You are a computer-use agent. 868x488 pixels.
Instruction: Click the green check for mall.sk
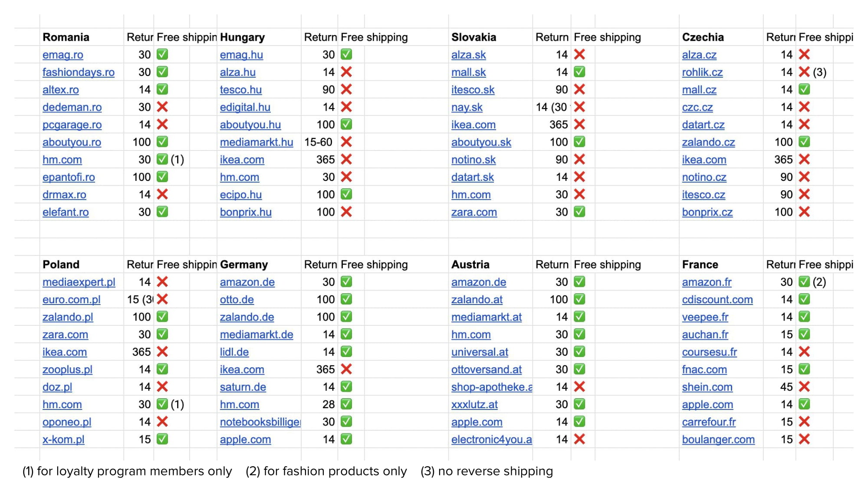pyautogui.click(x=579, y=72)
